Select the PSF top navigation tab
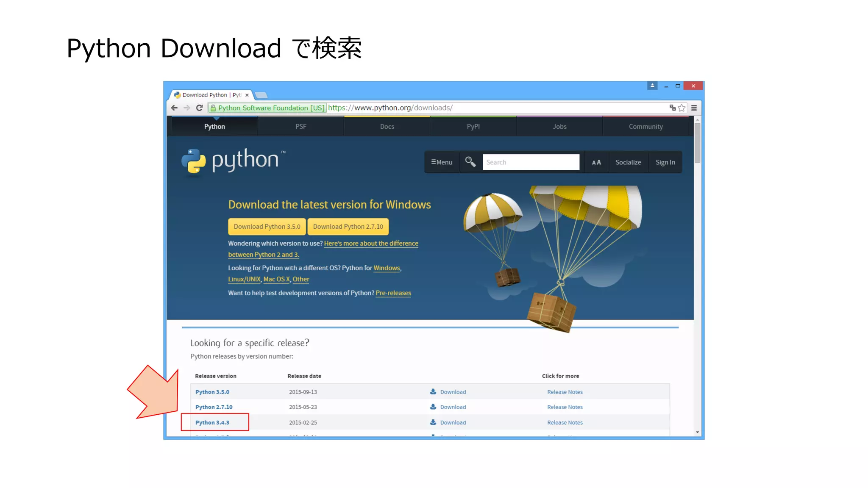This screenshot has width=868, height=488. click(x=301, y=127)
